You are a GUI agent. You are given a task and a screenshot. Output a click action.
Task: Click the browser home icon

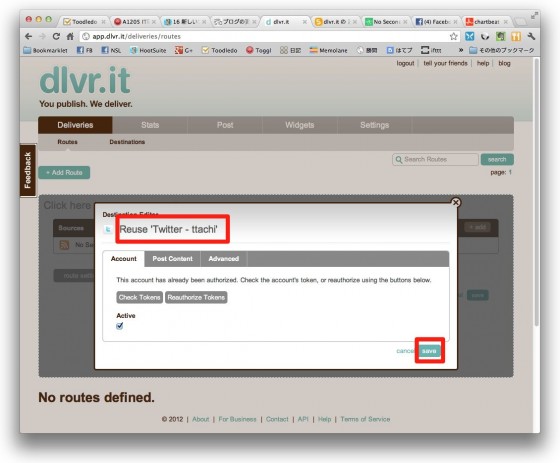tap(70, 36)
